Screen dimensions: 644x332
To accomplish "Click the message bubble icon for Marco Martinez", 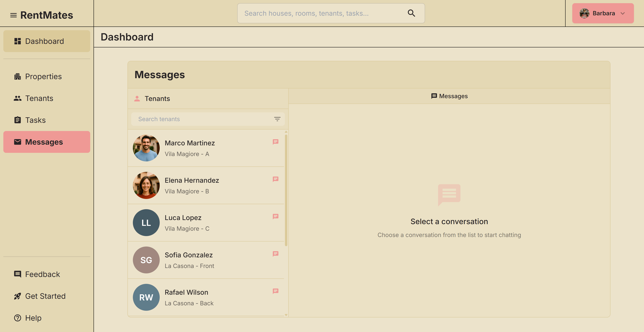I will click(x=275, y=142).
